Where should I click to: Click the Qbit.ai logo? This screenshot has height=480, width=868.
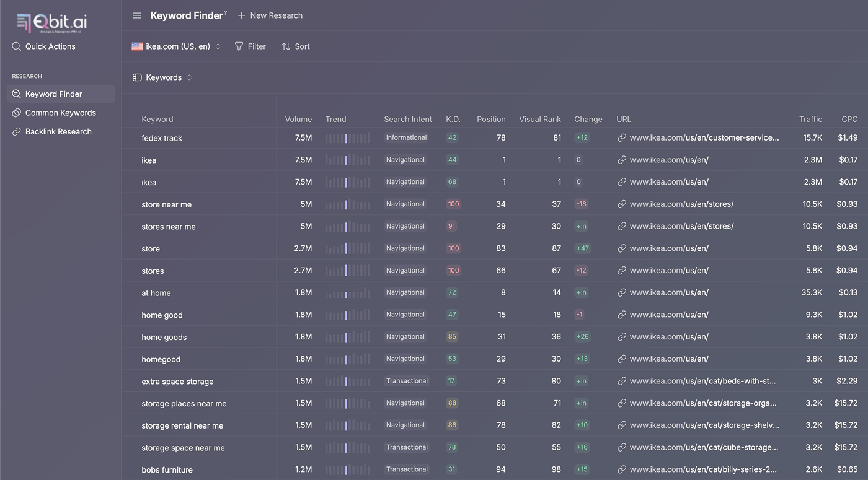[x=52, y=23]
